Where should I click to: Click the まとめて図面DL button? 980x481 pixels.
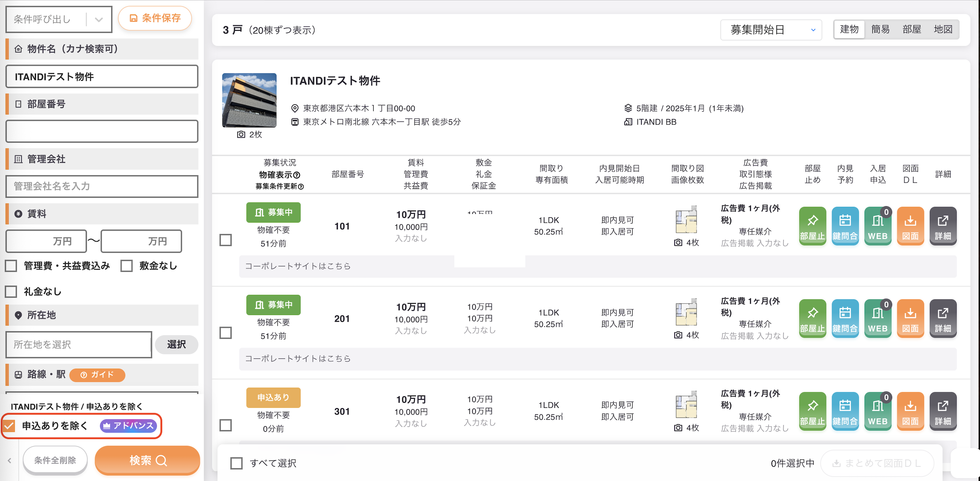tap(877, 463)
